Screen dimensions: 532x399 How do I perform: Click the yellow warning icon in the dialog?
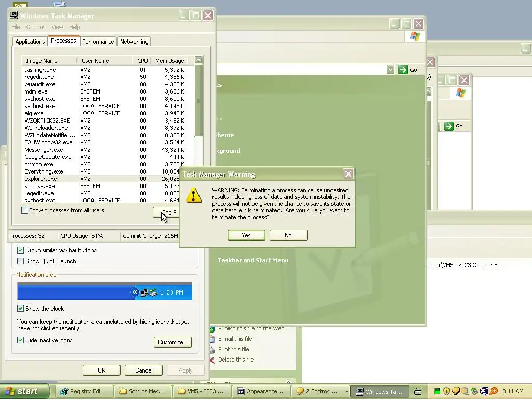click(194, 195)
